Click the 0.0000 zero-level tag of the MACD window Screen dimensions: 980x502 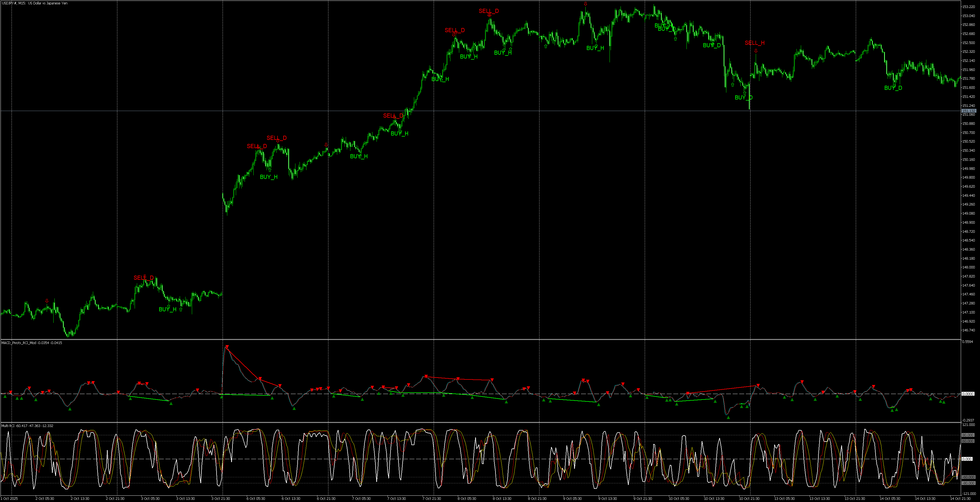[x=968, y=394]
